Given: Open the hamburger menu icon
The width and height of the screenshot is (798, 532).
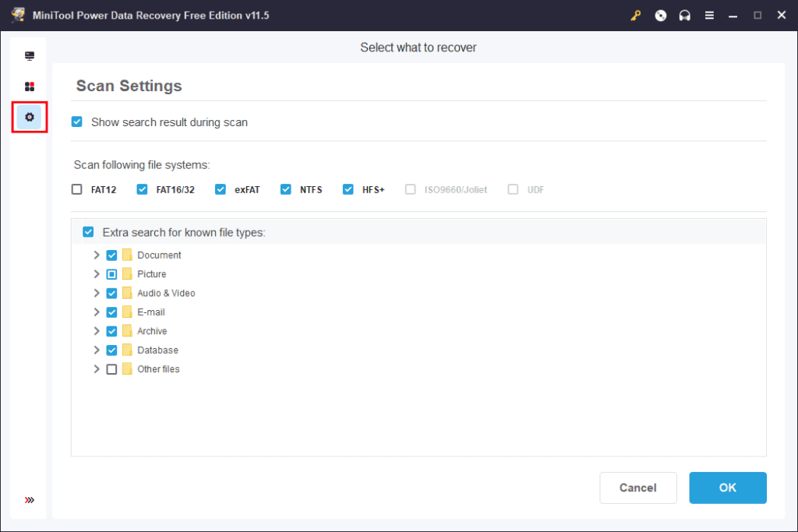Looking at the screenshot, I should (709, 16).
